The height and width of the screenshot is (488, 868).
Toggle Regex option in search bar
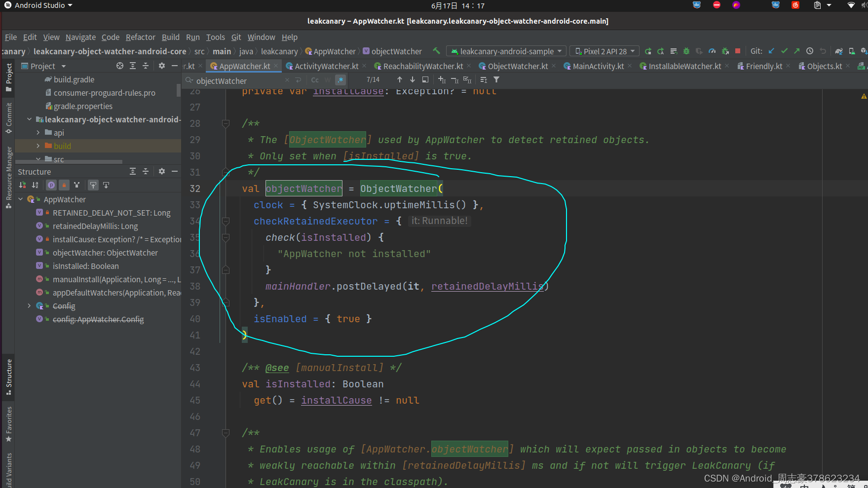[x=340, y=80]
